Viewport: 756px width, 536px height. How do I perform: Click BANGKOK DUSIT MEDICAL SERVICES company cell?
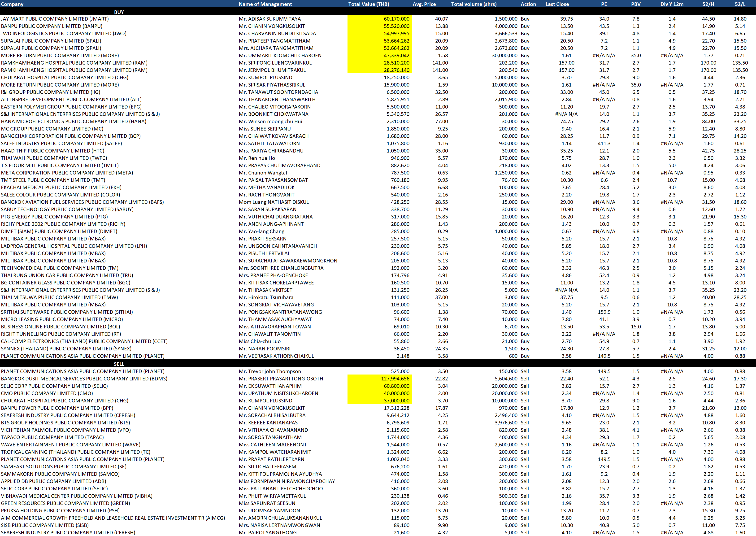pos(84,379)
